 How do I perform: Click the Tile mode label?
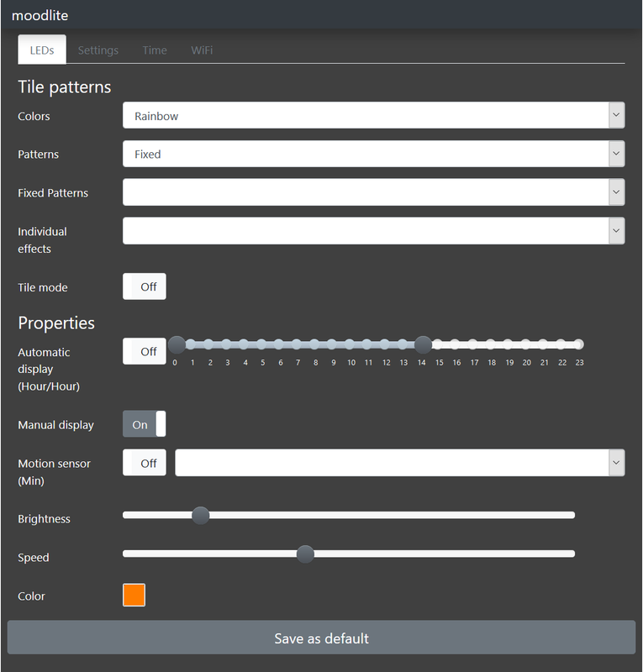point(43,287)
